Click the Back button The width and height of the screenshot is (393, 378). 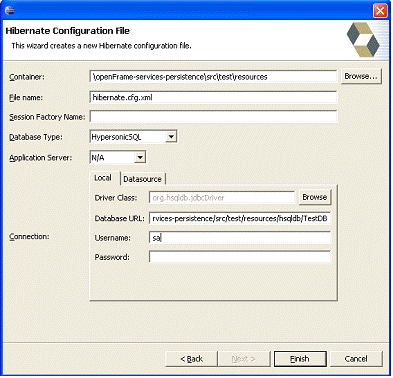click(191, 359)
